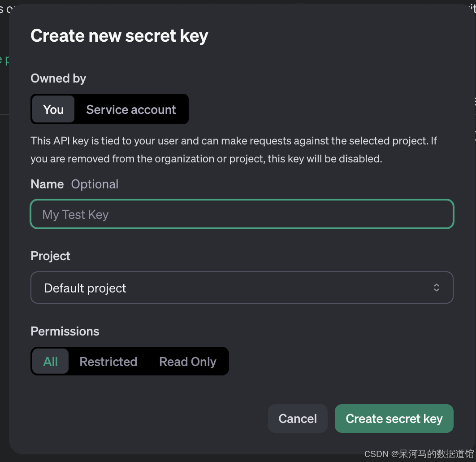
Task: Click the Name field label
Action: [47, 184]
